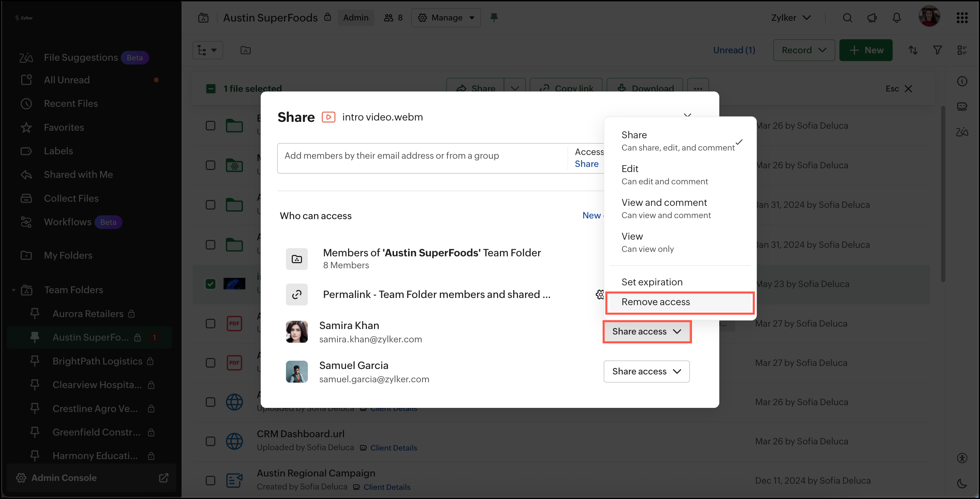
Task: Open the apps grid launcher
Action: (962, 18)
